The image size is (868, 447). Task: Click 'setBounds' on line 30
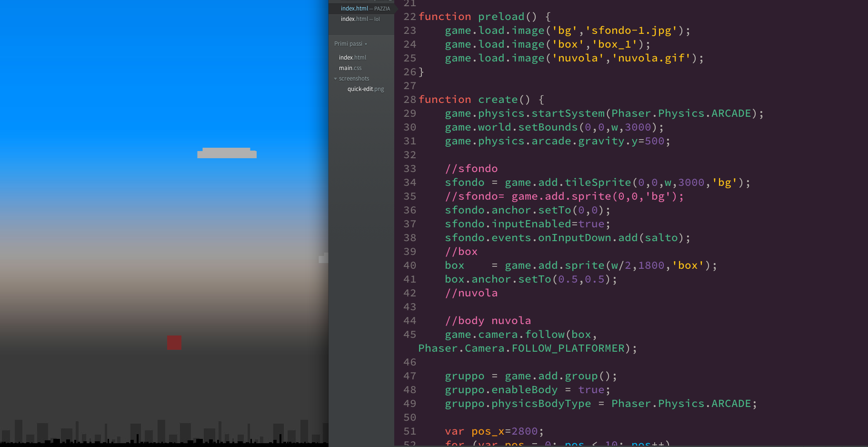click(548, 127)
